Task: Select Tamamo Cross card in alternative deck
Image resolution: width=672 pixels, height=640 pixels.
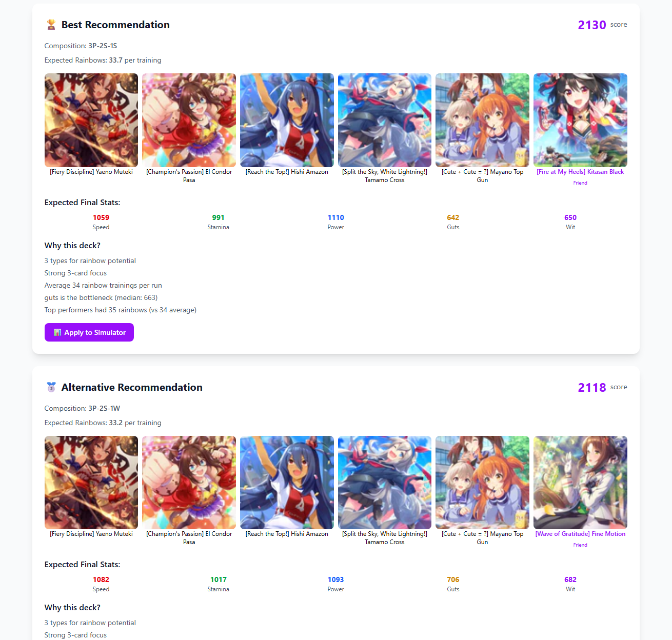Action: pos(385,483)
